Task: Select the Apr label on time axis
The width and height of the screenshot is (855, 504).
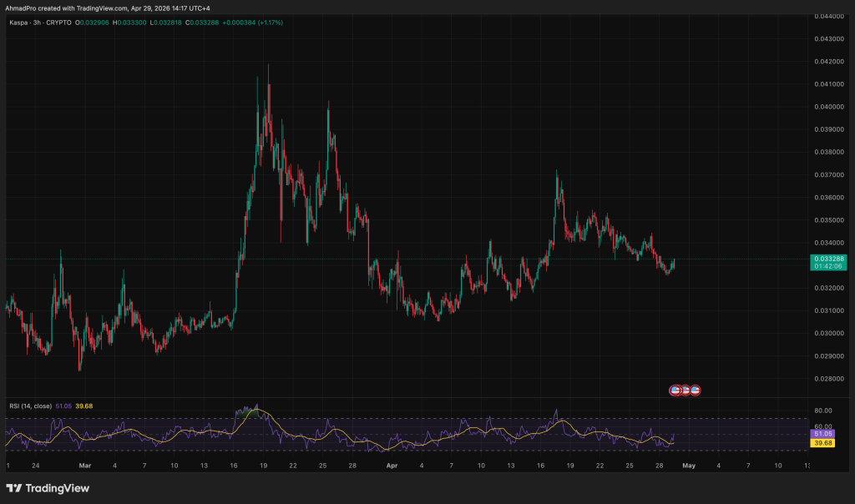Action: [x=392, y=465]
